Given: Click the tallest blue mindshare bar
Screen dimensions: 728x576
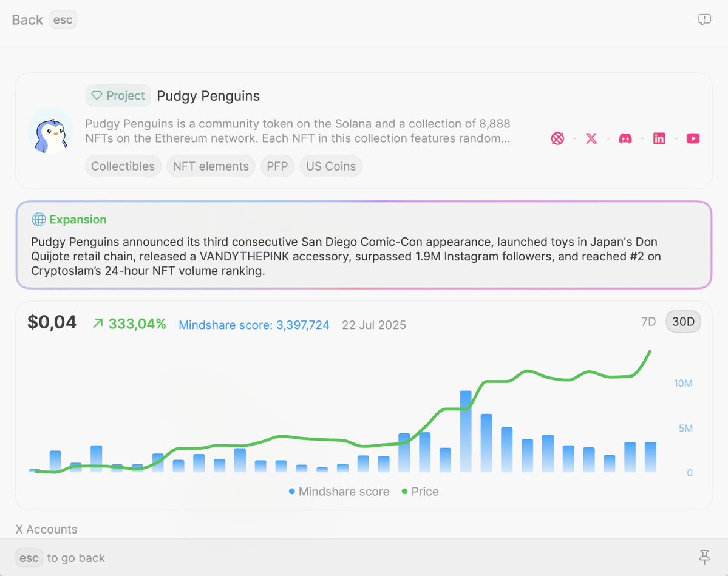Looking at the screenshot, I should pos(466,431).
